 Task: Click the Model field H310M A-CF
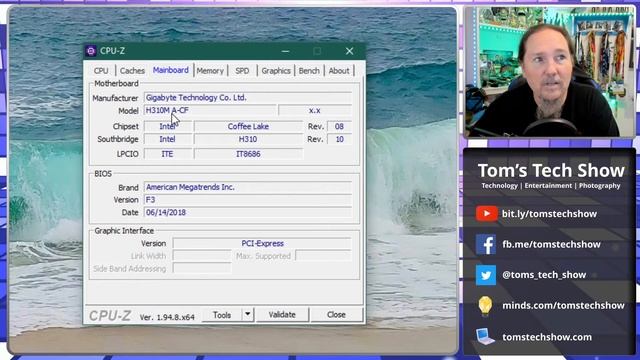[x=210, y=110]
